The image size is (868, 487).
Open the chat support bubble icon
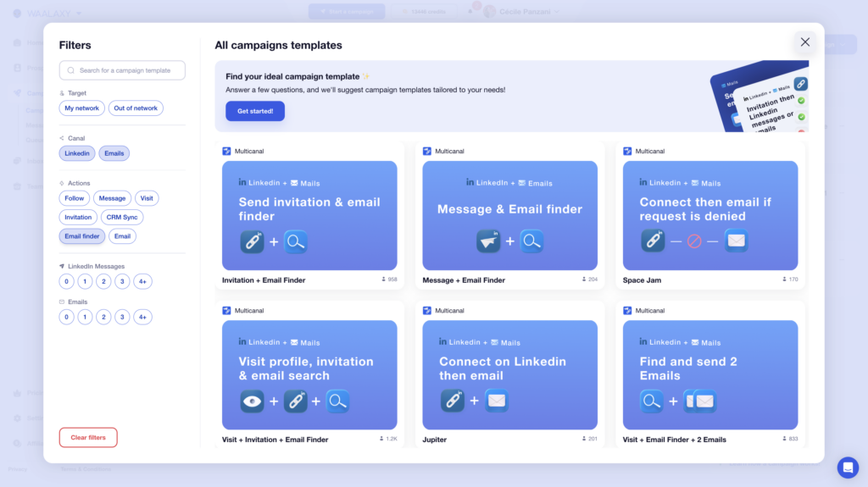click(848, 468)
